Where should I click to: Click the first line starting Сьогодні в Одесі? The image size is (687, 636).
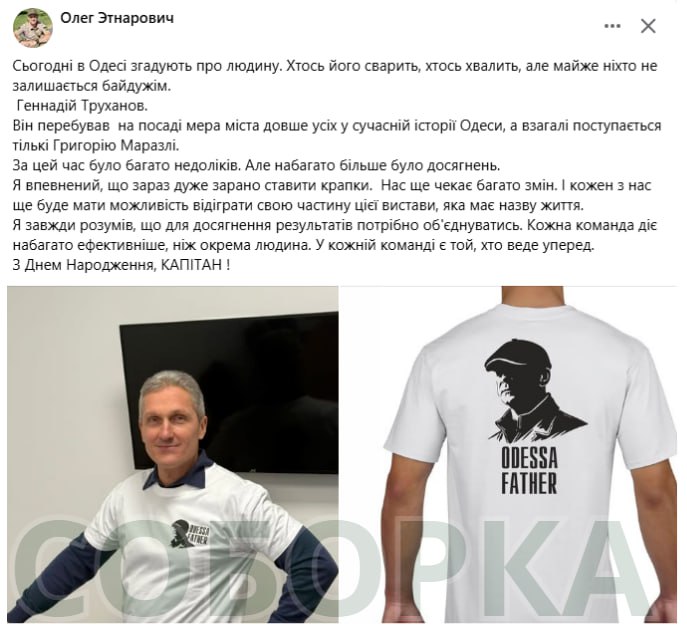[335, 66]
